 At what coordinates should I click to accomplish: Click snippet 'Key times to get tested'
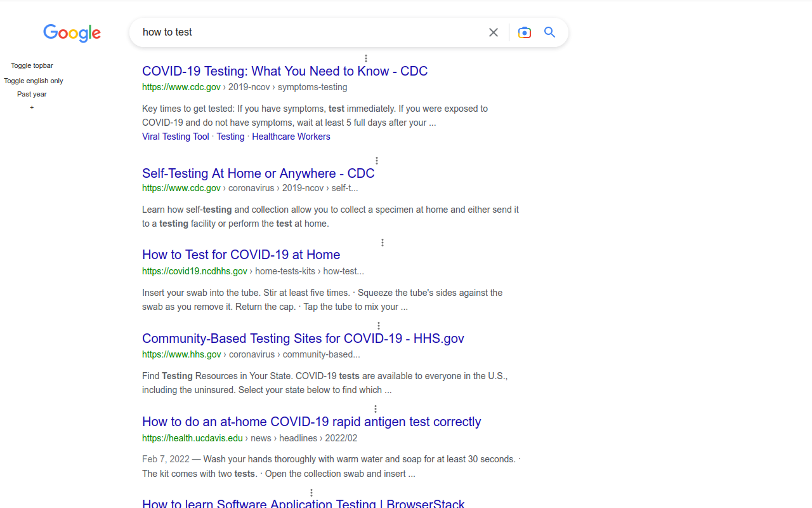click(x=315, y=116)
